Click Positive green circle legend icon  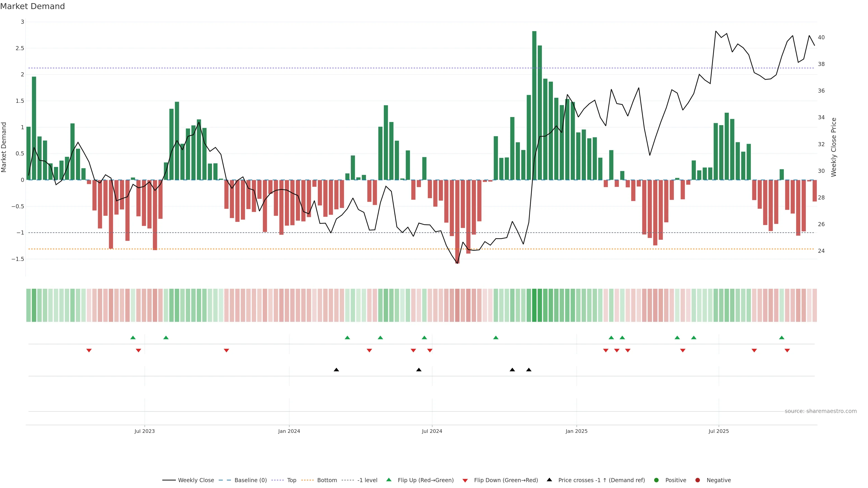656,480
